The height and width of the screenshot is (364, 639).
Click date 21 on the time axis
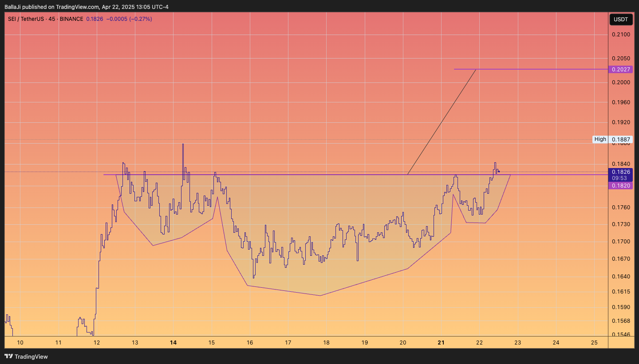(x=442, y=342)
